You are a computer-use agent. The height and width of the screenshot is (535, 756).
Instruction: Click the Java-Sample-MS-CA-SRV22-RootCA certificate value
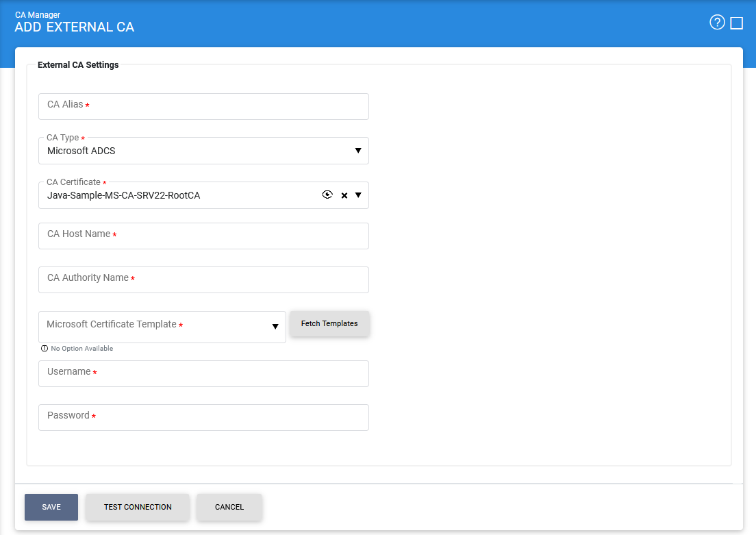point(124,195)
